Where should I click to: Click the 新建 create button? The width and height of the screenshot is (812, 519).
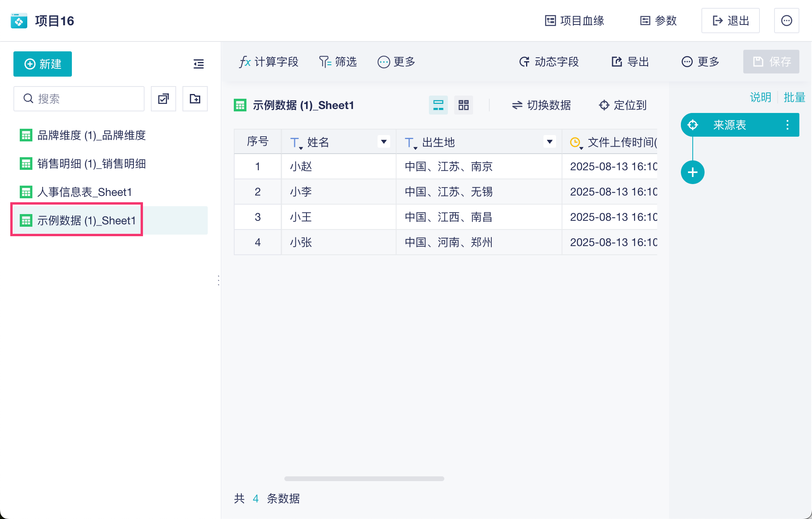43,64
